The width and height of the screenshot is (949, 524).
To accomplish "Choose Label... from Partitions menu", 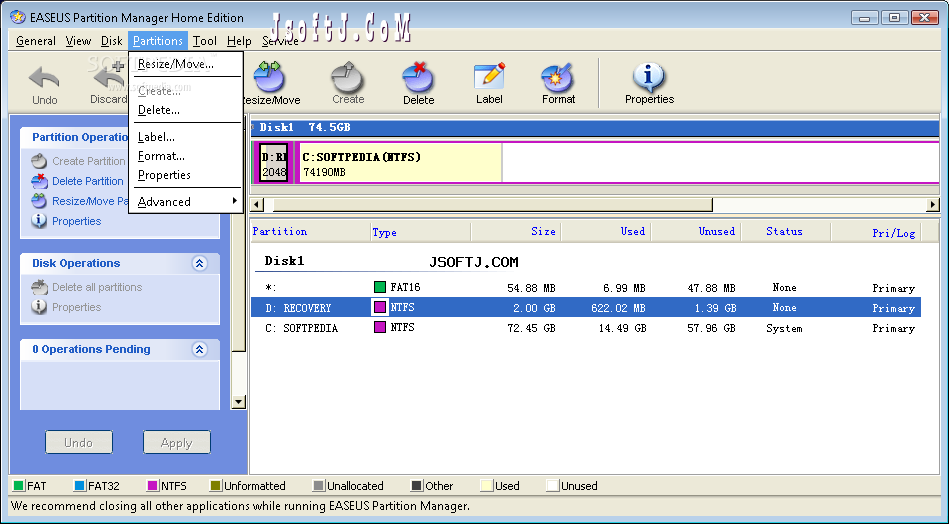I will (186, 137).
